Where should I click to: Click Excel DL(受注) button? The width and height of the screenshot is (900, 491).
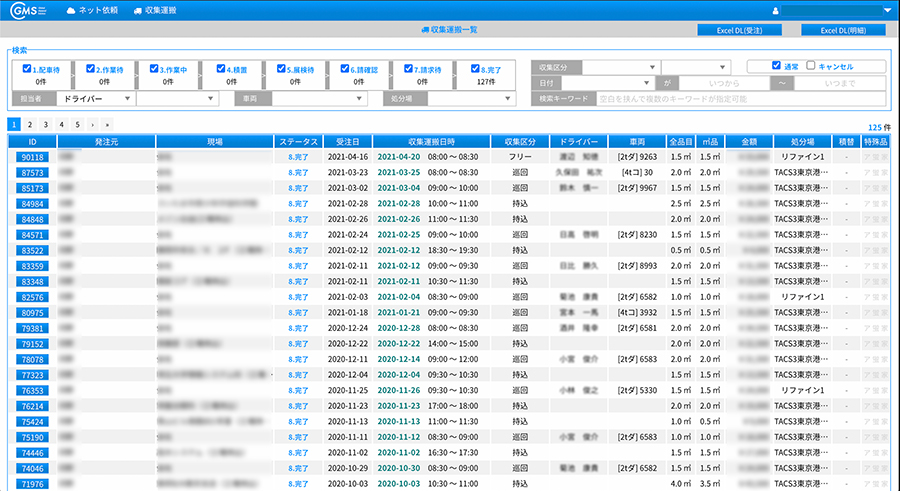(x=739, y=30)
